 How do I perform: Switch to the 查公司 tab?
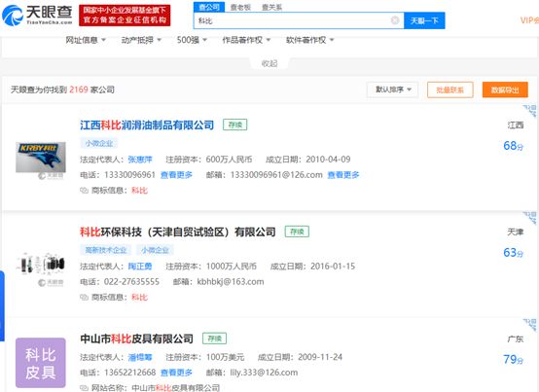click(x=209, y=7)
